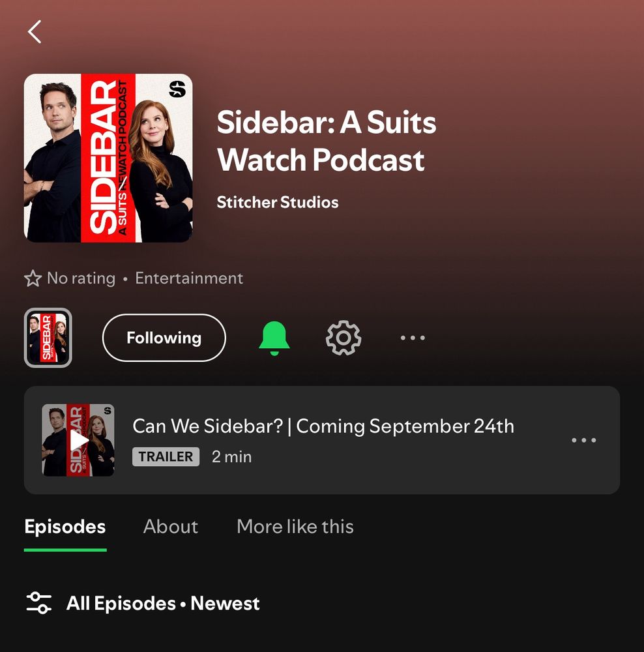Select the Episodes tab

65,526
